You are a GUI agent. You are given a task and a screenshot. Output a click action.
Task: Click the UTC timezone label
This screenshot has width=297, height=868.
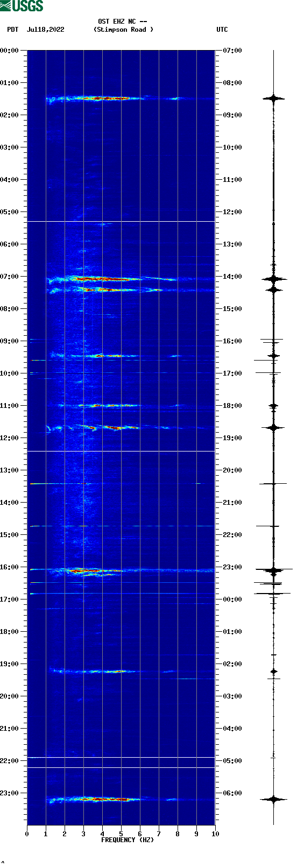coord(222,30)
